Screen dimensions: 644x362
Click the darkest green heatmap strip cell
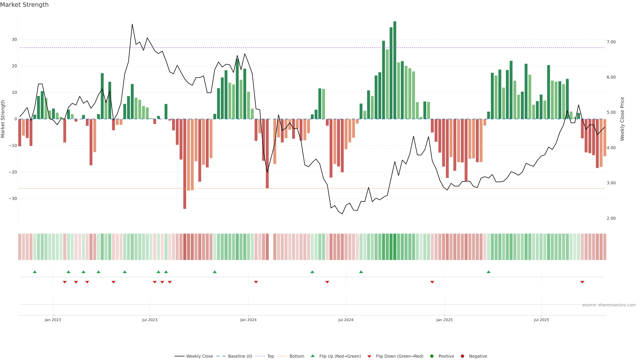point(395,247)
